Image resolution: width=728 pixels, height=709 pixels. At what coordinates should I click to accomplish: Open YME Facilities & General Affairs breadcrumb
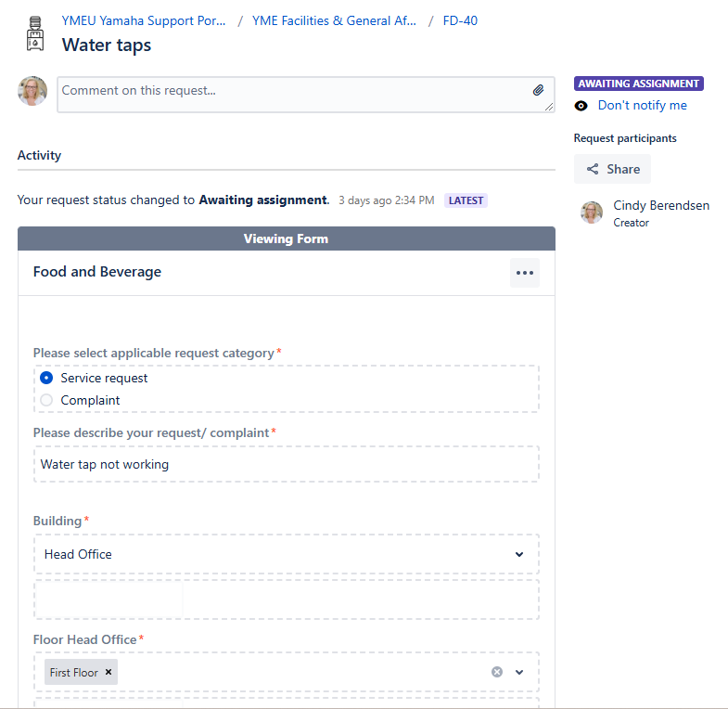[334, 21]
